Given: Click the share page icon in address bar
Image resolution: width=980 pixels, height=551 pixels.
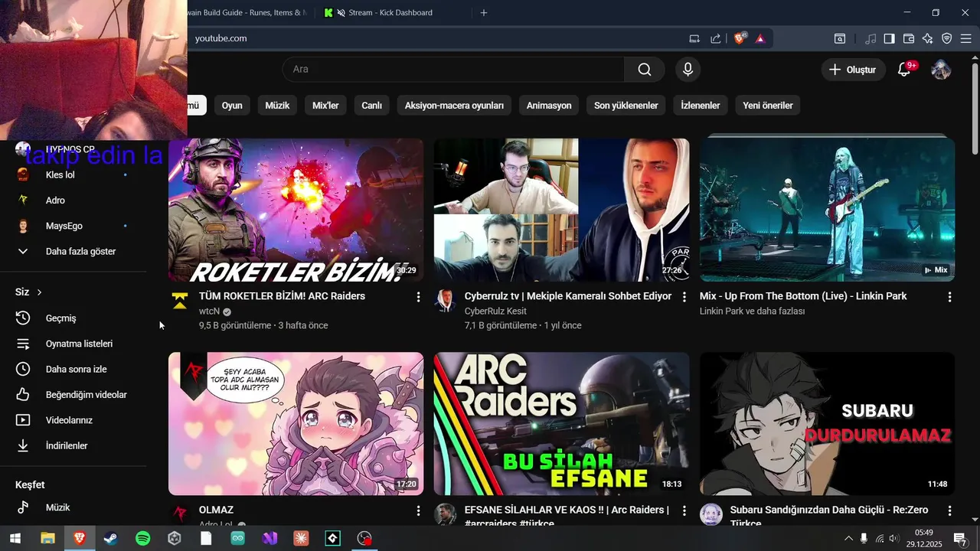Looking at the screenshot, I should pyautogui.click(x=716, y=38).
